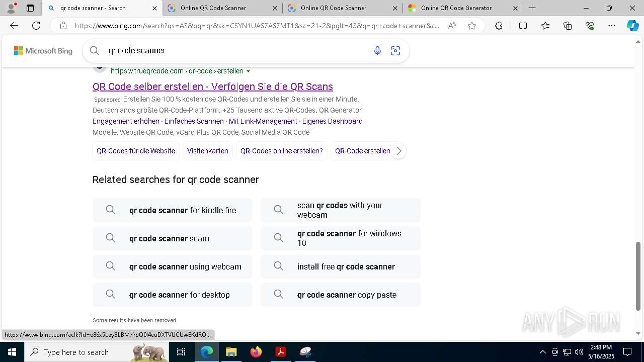Search qr code scanner for desktop
The image size is (644, 362).
click(x=173, y=295)
